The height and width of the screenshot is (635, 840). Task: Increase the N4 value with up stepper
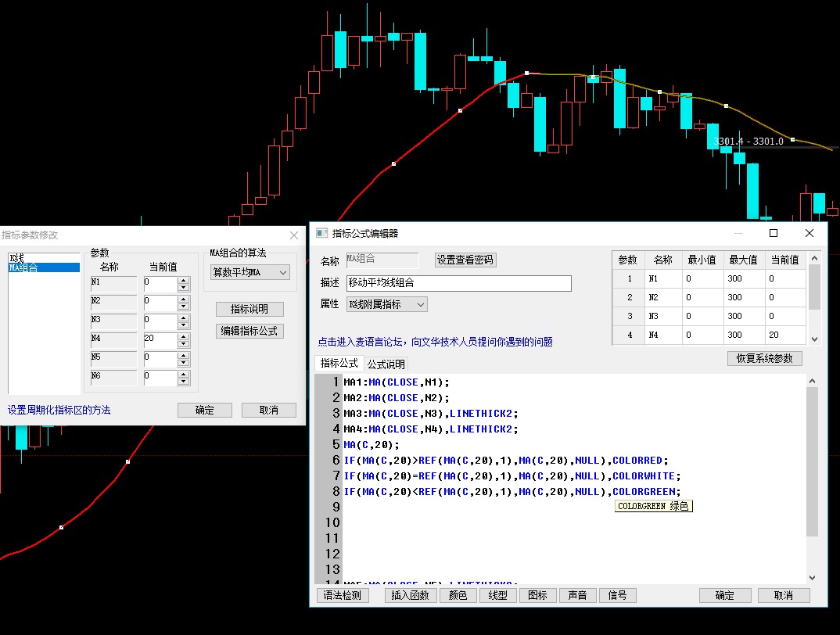(x=184, y=336)
